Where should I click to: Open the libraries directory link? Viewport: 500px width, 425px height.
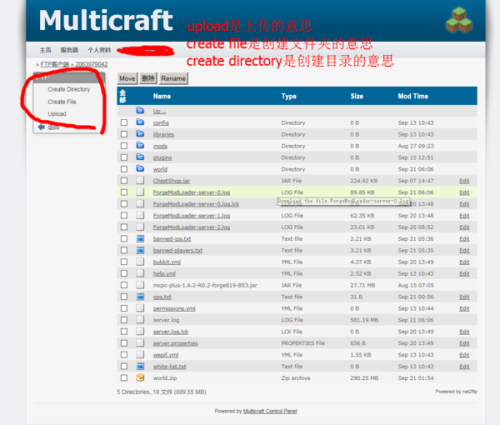click(x=163, y=134)
